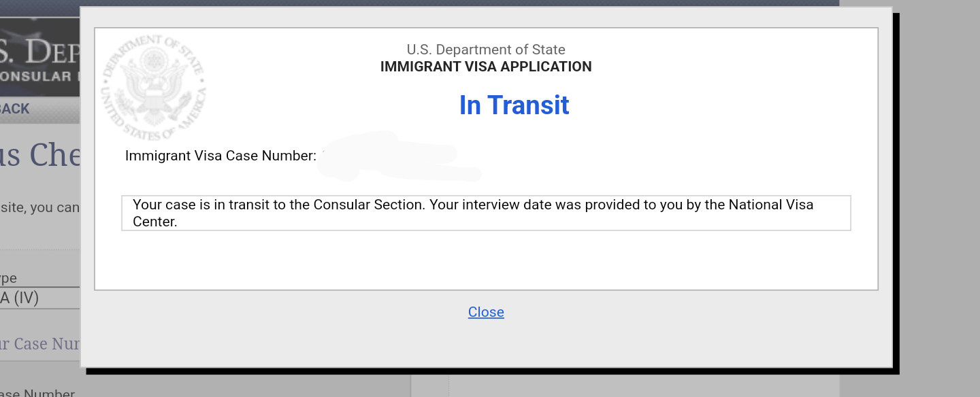Image resolution: width=980 pixels, height=397 pixels.
Task: Click the redacted case number value
Action: pyautogui.click(x=399, y=156)
